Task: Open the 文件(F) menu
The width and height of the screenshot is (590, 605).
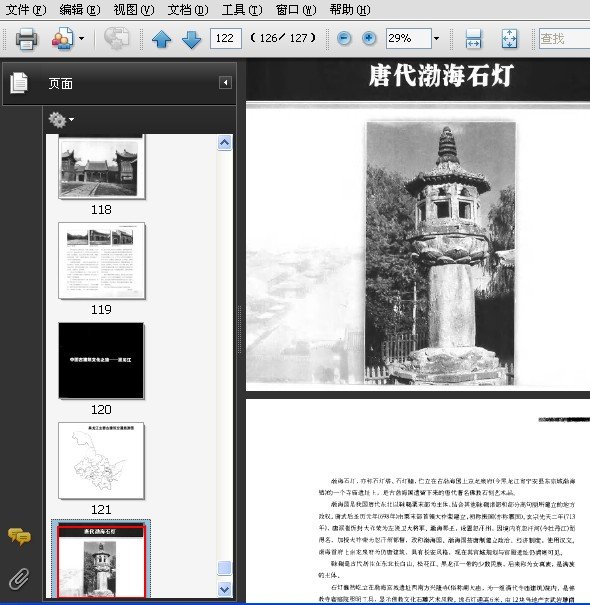Action: pos(25,9)
